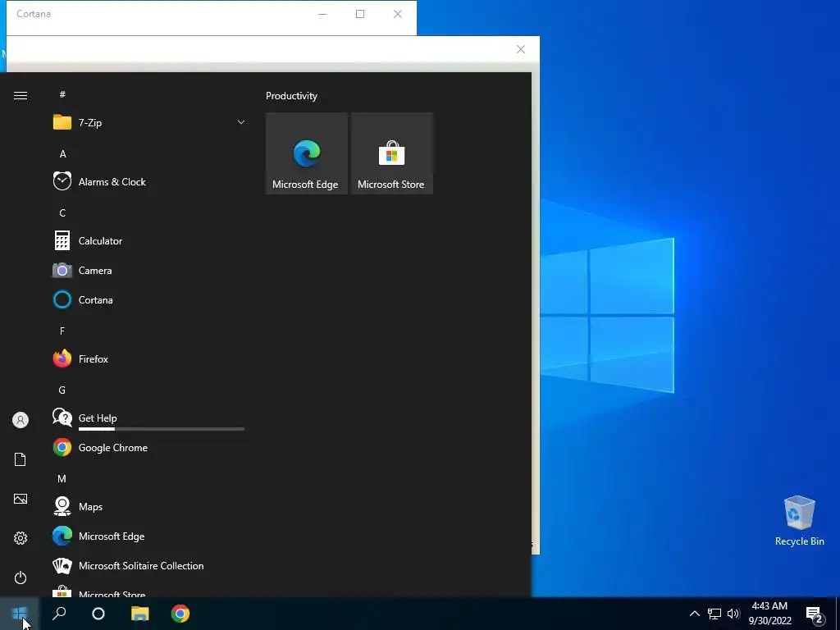Open network status tray icon
Image resolution: width=840 pixels, height=630 pixels.
coord(714,614)
